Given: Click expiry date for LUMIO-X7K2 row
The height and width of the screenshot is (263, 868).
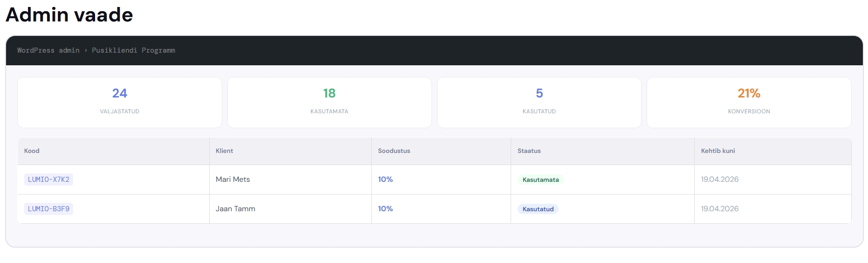Looking at the screenshot, I should [719, 180].
